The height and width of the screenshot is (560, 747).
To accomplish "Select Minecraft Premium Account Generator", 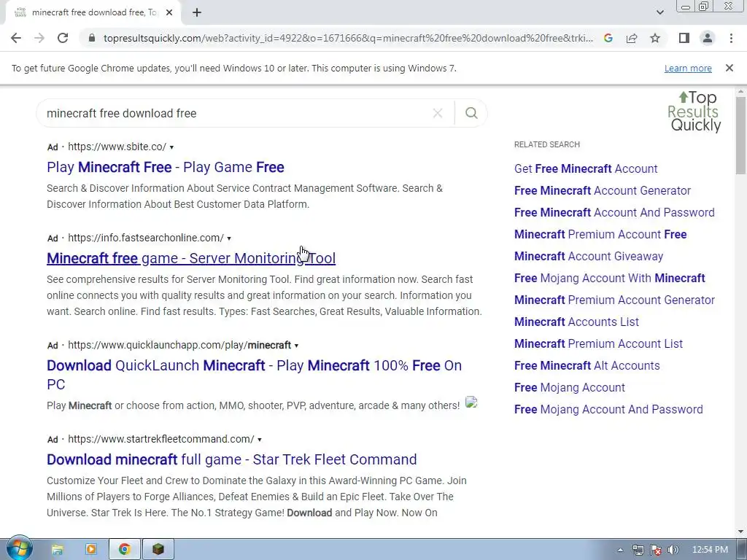I will 614,300.
